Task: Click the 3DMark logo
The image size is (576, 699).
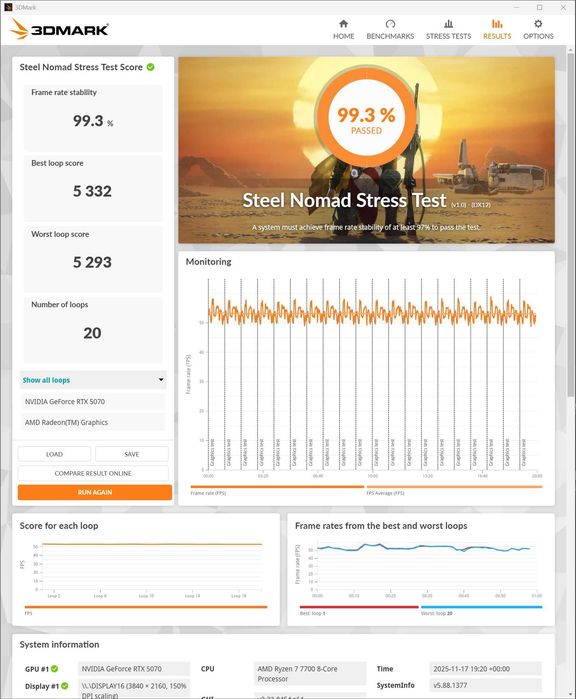Action: point(59,29)
